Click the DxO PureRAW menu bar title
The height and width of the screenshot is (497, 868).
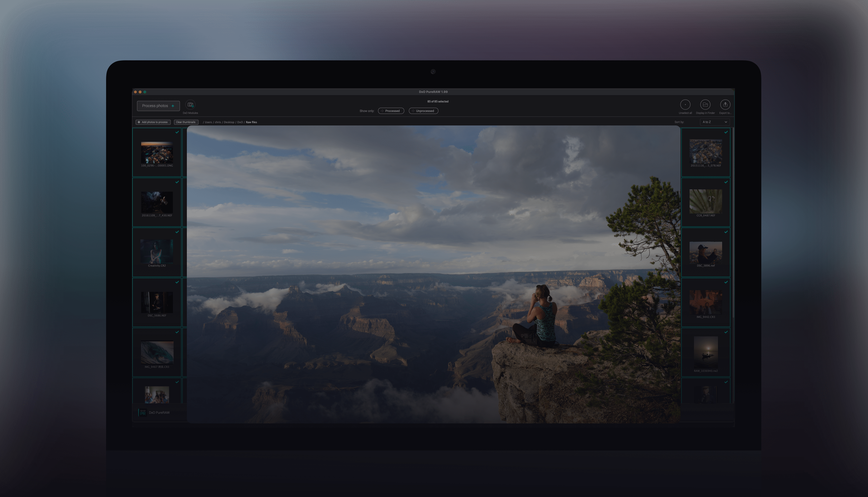pos(433,92)
